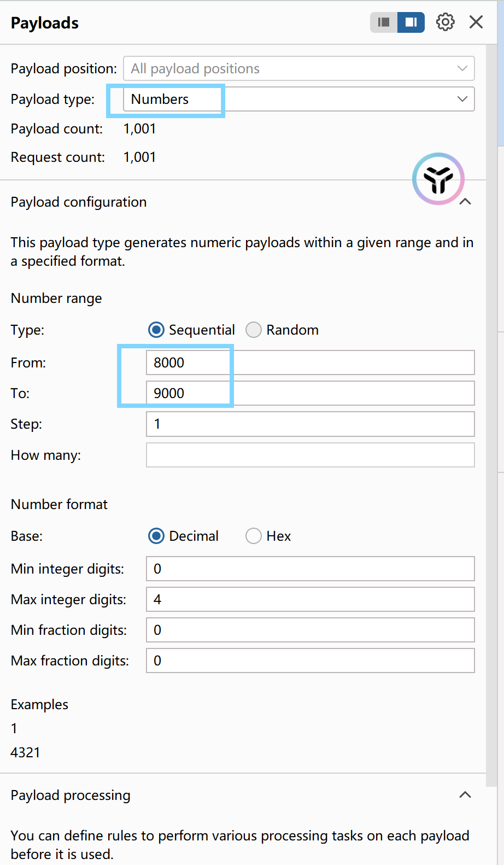Click the To field containing 9000
504x865 pixels.
coord(310,393)
